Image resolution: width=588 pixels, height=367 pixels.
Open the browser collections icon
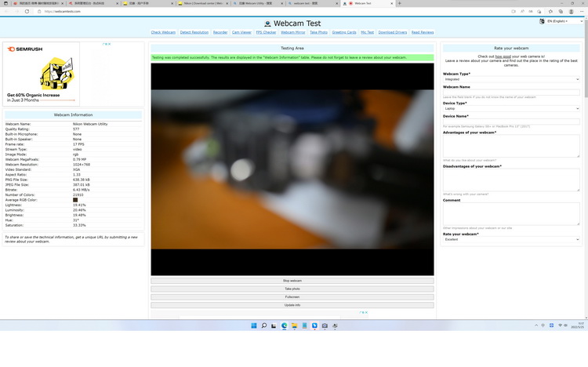point(561,11)
